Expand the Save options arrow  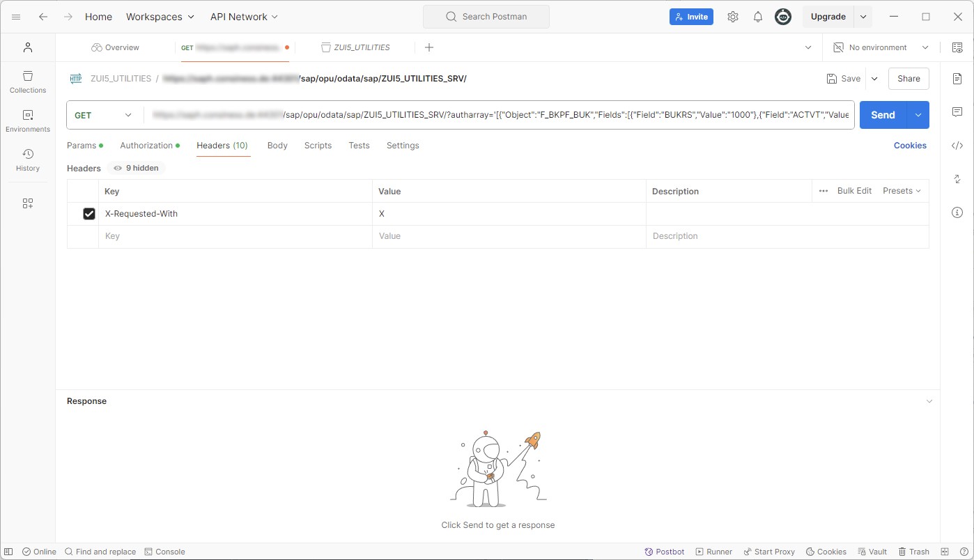click(x=874, y=79)
